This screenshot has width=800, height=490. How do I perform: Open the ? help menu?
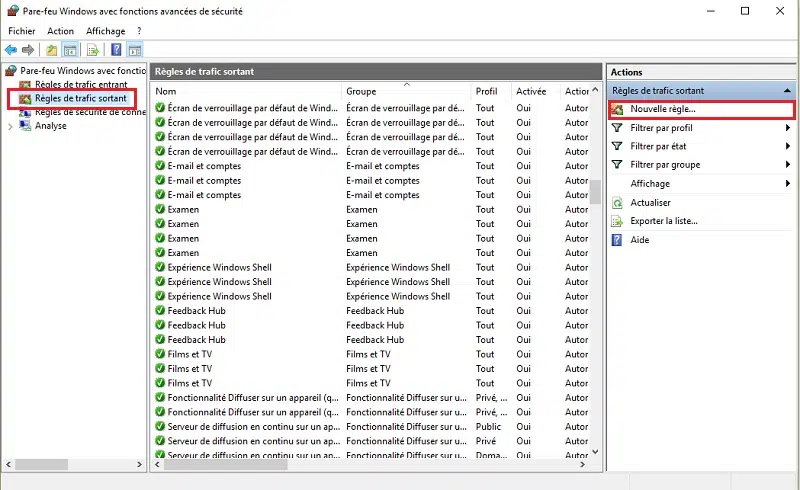[x=139, y=31]
